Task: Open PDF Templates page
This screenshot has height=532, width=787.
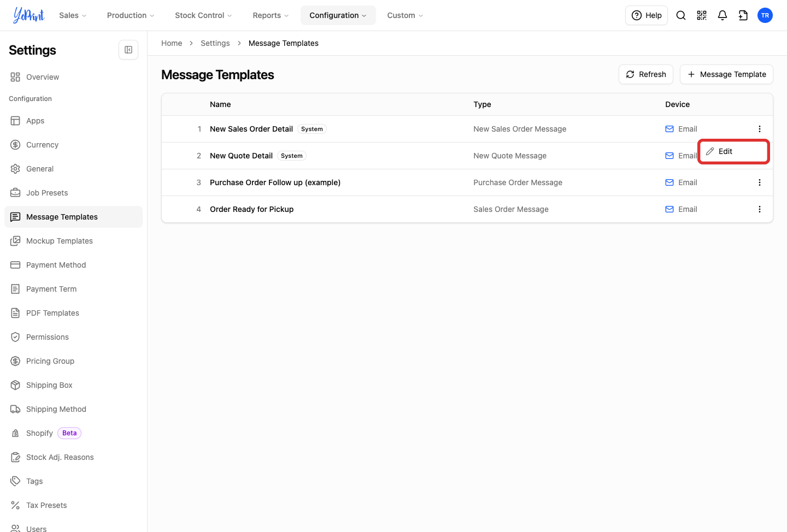Action: 73,313
